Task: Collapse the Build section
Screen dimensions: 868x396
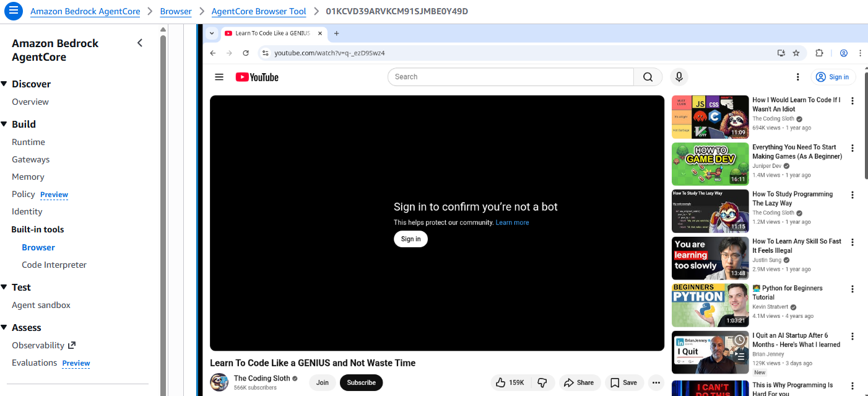Action: coord(4,124)
